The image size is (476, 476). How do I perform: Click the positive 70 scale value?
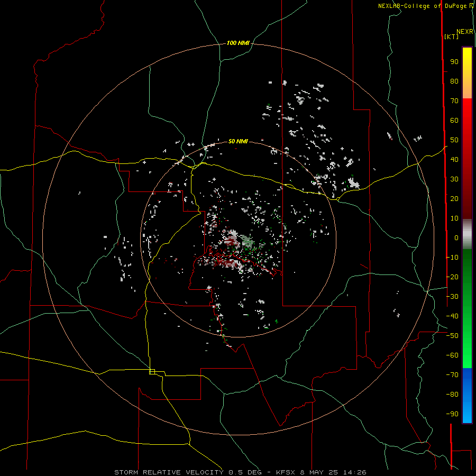[x=454, y=101]
